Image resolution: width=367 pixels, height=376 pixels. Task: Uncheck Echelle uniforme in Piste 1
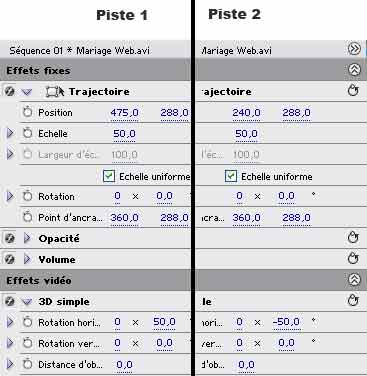(x=109, y=176)
